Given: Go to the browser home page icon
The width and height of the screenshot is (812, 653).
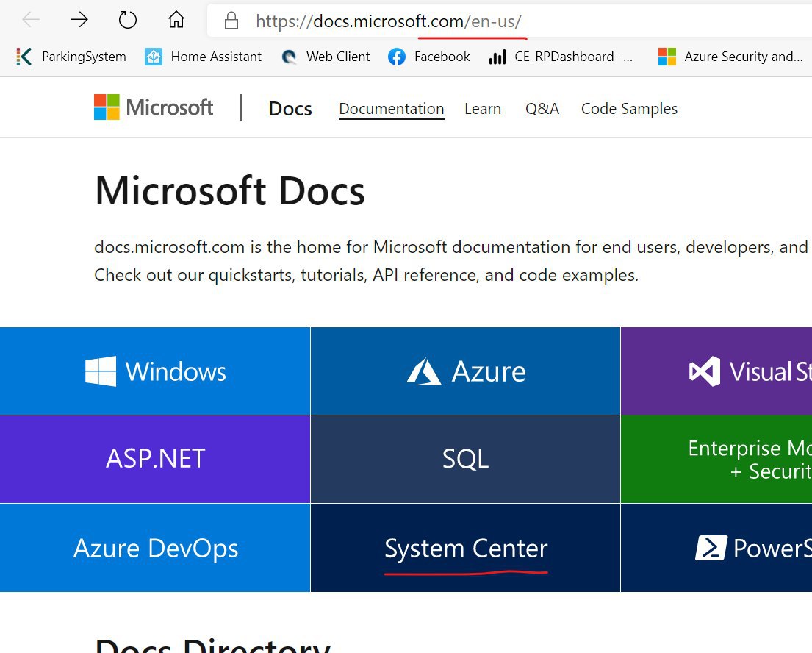Looking at the screenshot, I should [176, 20].
